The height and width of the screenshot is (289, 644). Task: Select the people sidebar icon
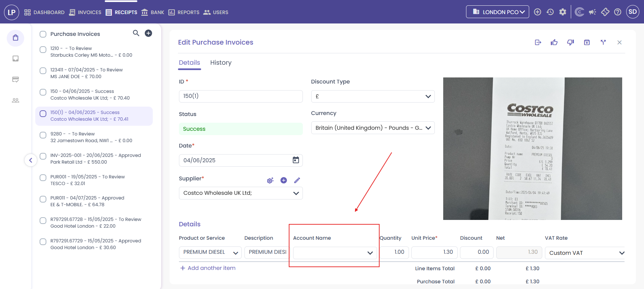pyautogui.click(x=15, y=100)
